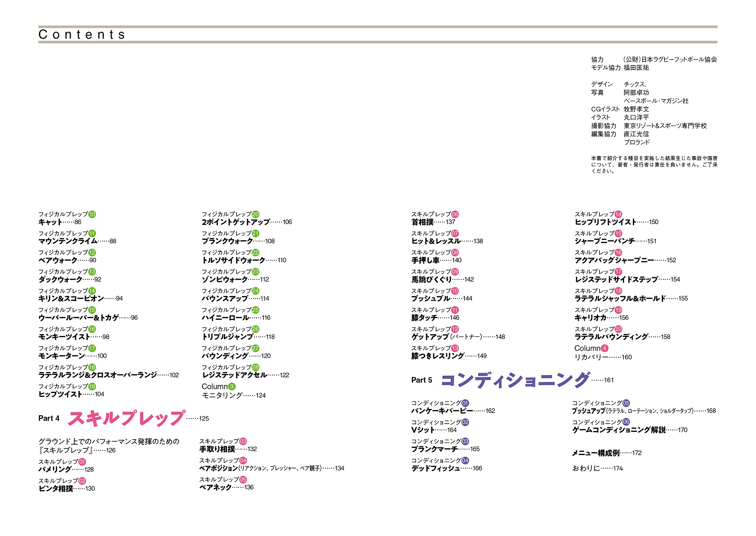Select 'トリプルジャンプ……118'
Viewport: 756px width, 536px height.
pos(238,337)
